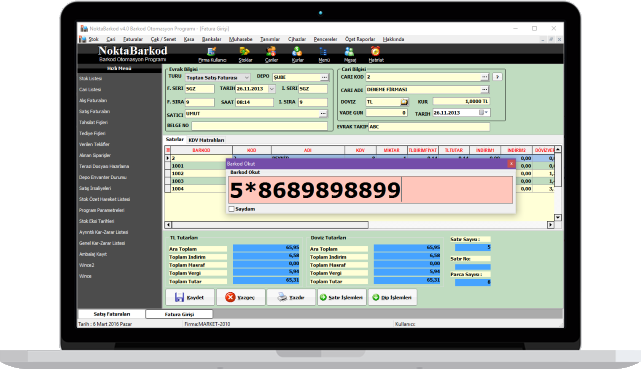Open the Stok menu
The image size is (641, 369).
pos(94,39)
